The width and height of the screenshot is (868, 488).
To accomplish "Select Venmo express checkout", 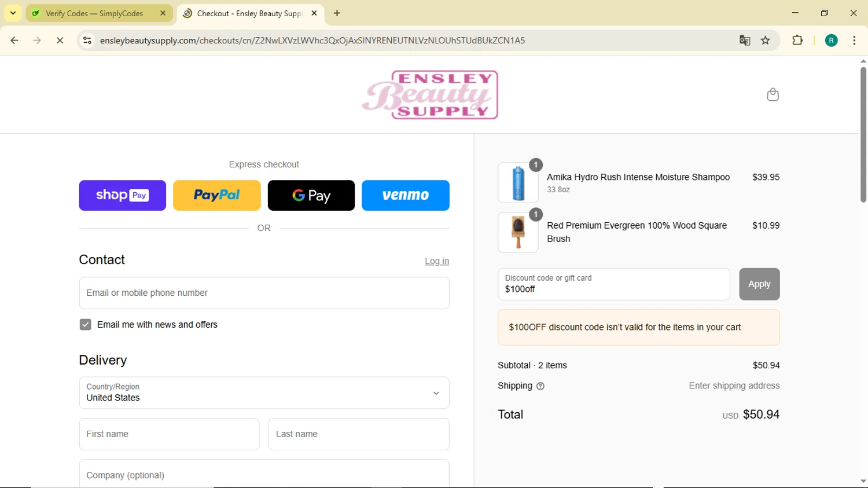I will 406,195.
